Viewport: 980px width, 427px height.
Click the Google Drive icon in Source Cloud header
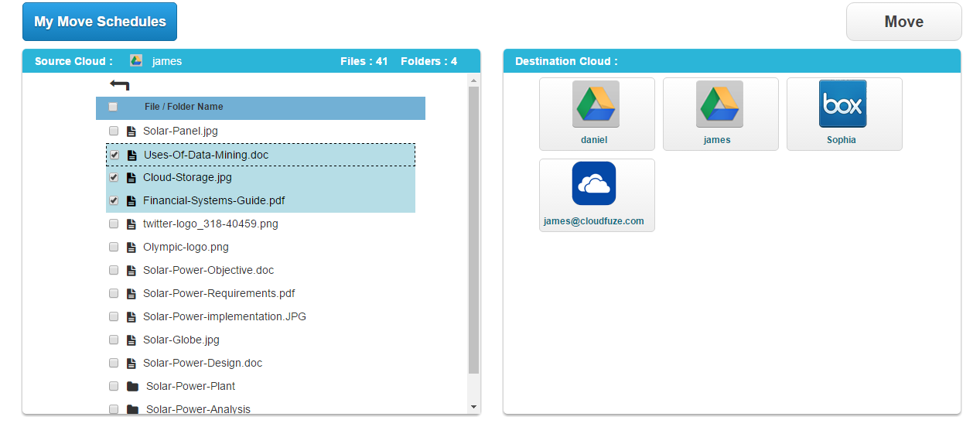(136, 61)
